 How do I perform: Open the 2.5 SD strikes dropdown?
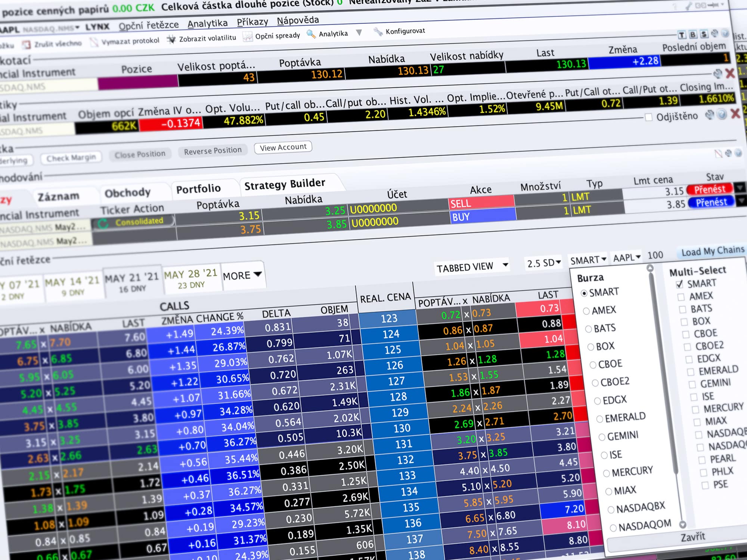[544, 263]
